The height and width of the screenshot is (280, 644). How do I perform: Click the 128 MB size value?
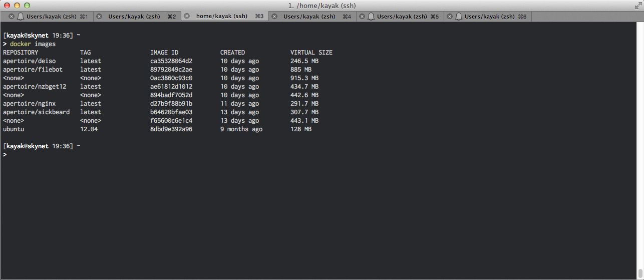[301, 129]
